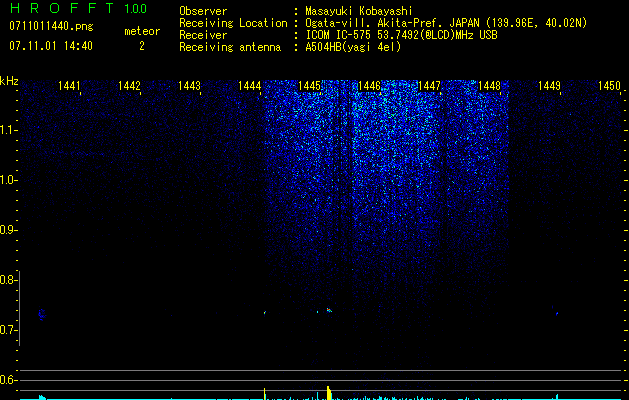Click the Receiver field label
Viewport: 629px width, 400px height.
(203, 35)
